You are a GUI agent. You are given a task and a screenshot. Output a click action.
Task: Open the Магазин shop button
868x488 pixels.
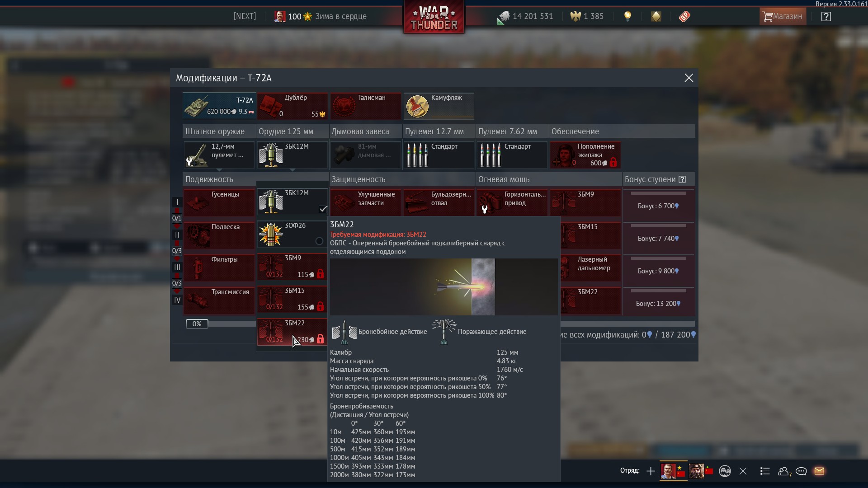[783, 16]
